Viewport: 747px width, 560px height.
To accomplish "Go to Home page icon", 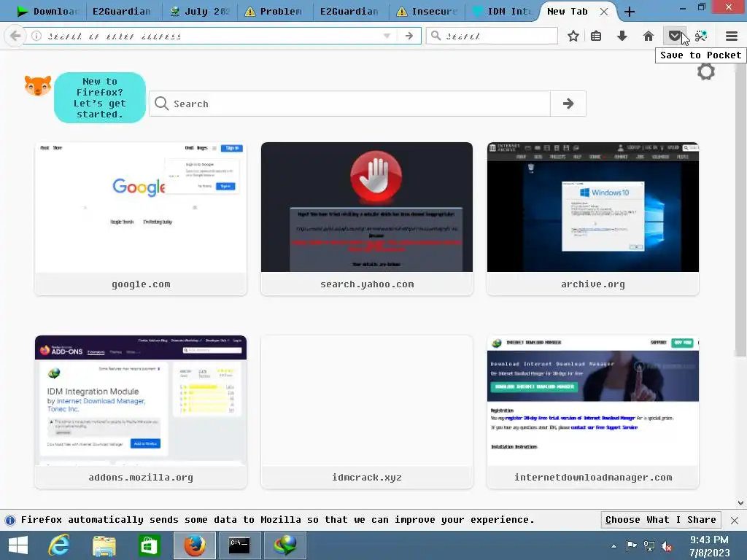I will [648, 36].
